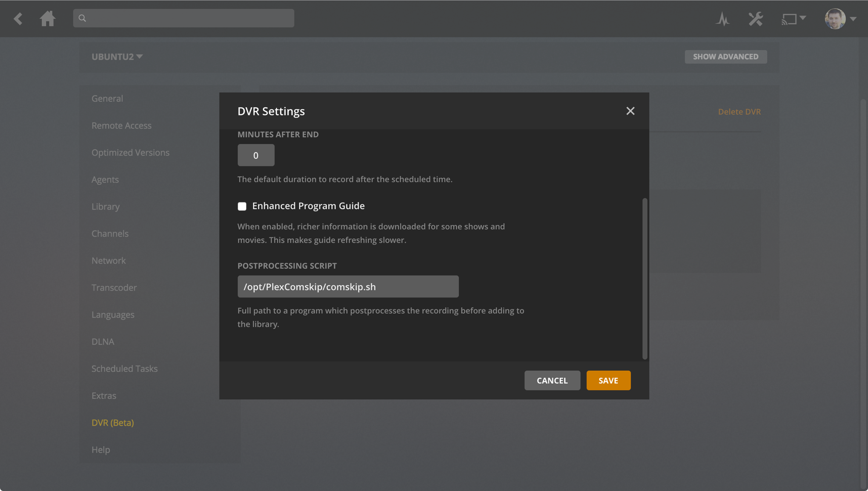The image size is (868, 491).
Task: Open the Cast player icon
Action: tap(789, 19)
